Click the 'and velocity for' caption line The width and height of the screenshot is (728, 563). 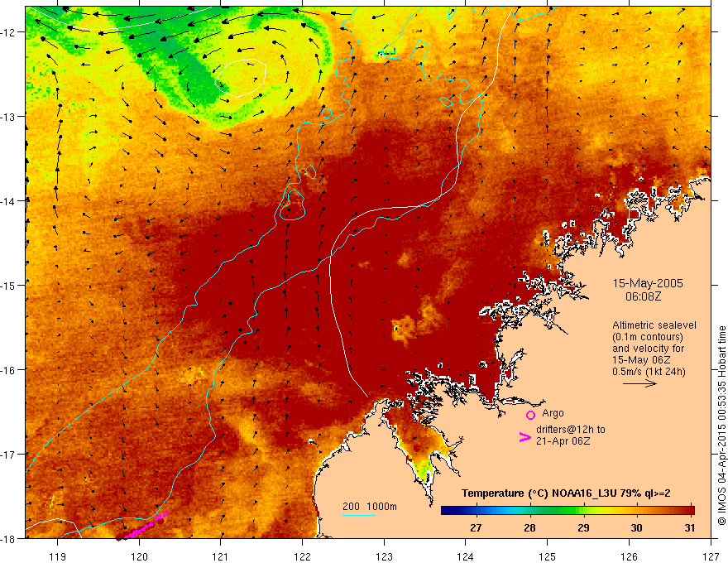pos(649,349)
